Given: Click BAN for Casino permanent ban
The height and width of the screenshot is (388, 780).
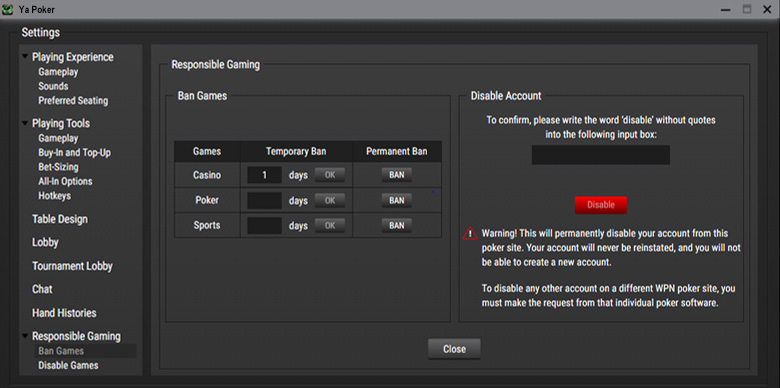Looking at the screenshot, I should tap(396, 175).
